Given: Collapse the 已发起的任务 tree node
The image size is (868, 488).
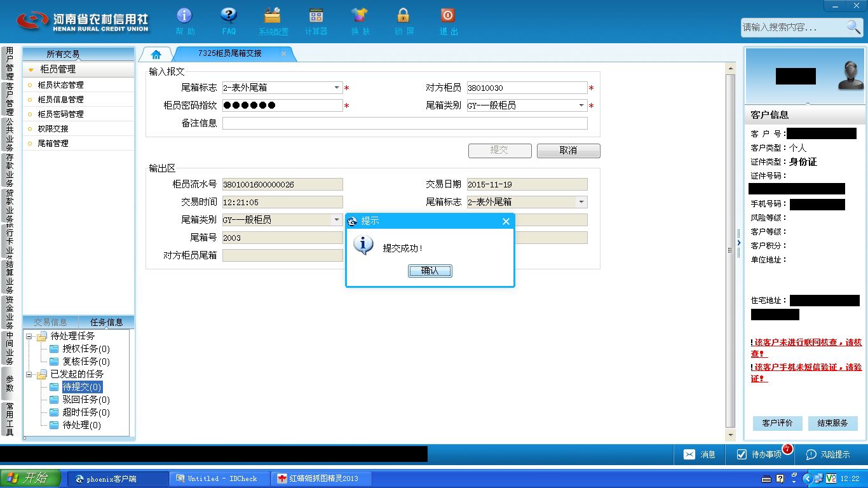Looking at the screenshot, I should pyautogui.click(x=29, y=374).
